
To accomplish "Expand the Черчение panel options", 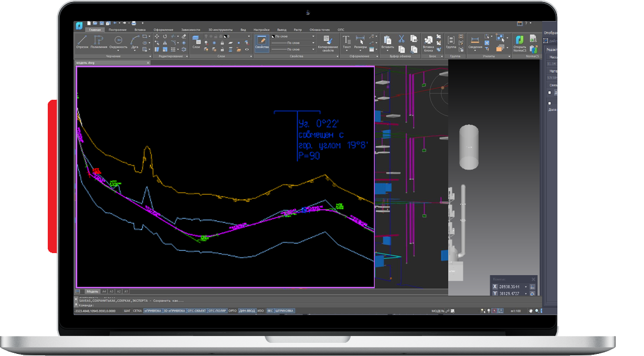I will 150,56.
